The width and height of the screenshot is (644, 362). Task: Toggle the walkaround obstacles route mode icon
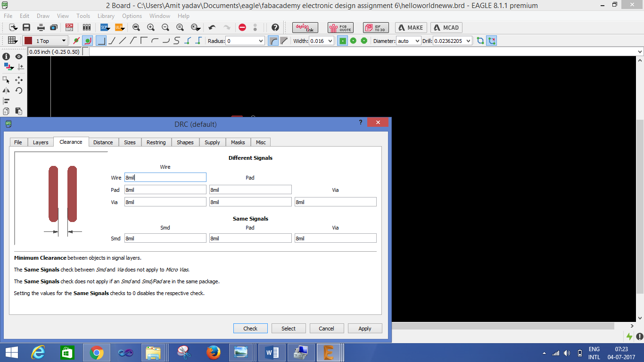pos(87,41)
